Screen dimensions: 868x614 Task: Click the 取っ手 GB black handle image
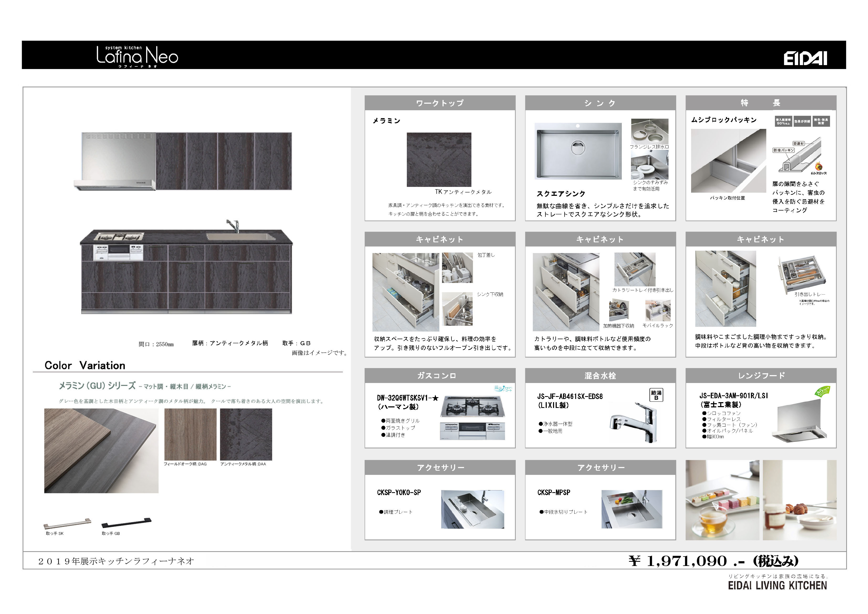pyautogui.click(x=126, y=523)
